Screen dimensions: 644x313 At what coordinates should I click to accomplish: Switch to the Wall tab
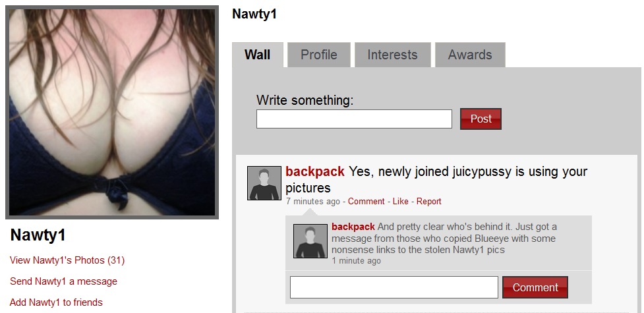pyautogui.click(x=258, y=55)
